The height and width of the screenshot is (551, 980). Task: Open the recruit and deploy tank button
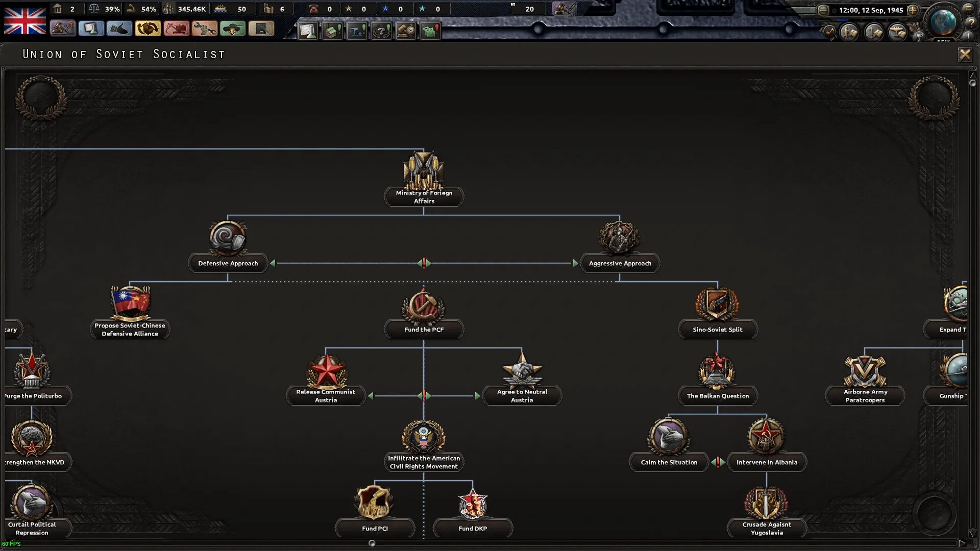(233, 29)
